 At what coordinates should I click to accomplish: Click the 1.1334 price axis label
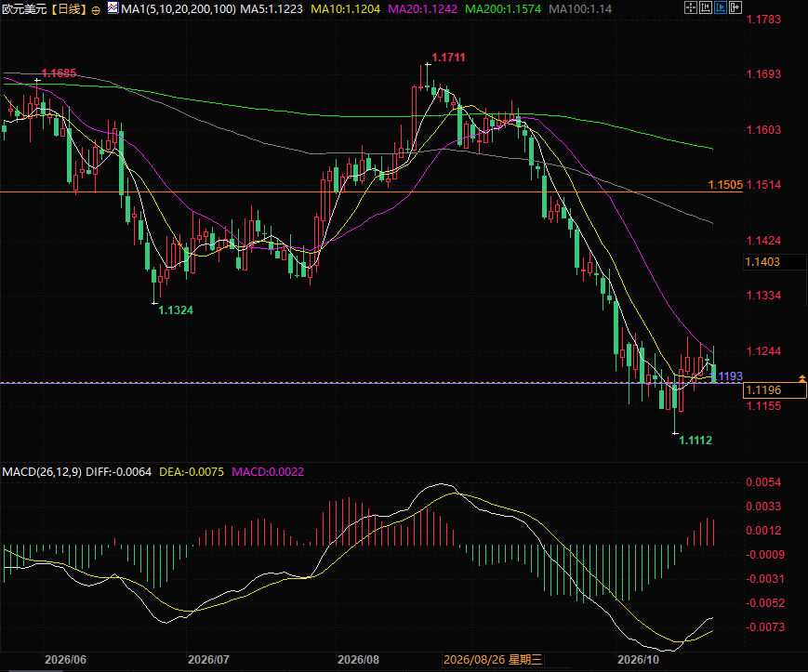click(x=763, y=296)
